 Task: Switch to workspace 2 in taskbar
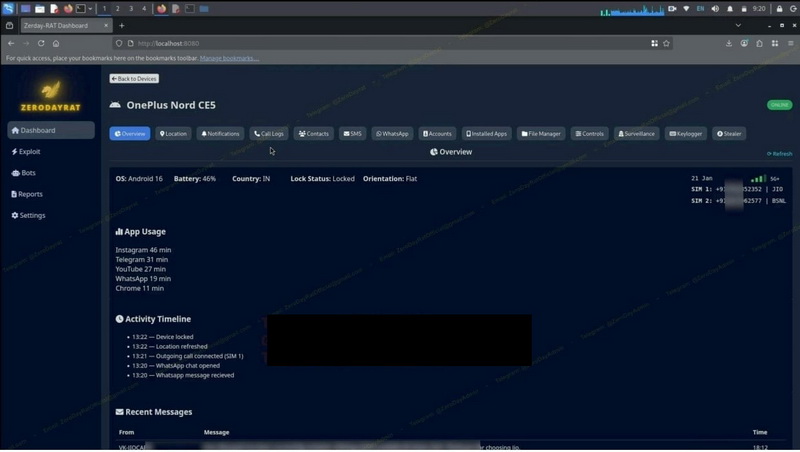click(x=117, y=8)
